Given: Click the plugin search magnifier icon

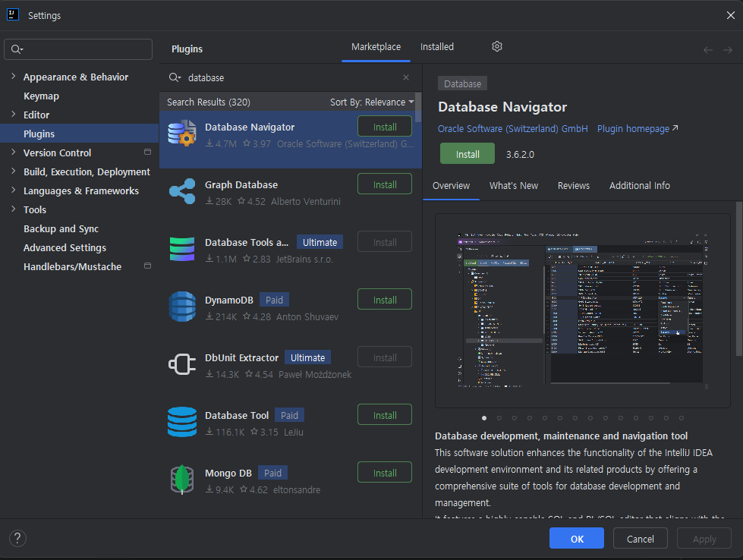Looking at the screenshot, I should coord(175,77).
